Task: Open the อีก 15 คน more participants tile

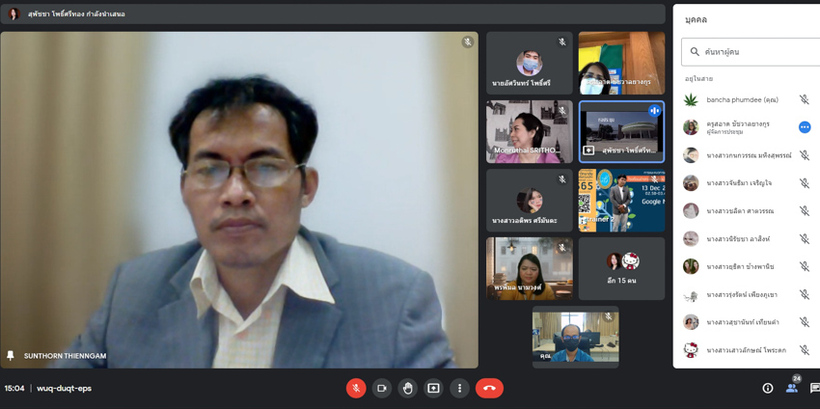Action: (622, 268)
